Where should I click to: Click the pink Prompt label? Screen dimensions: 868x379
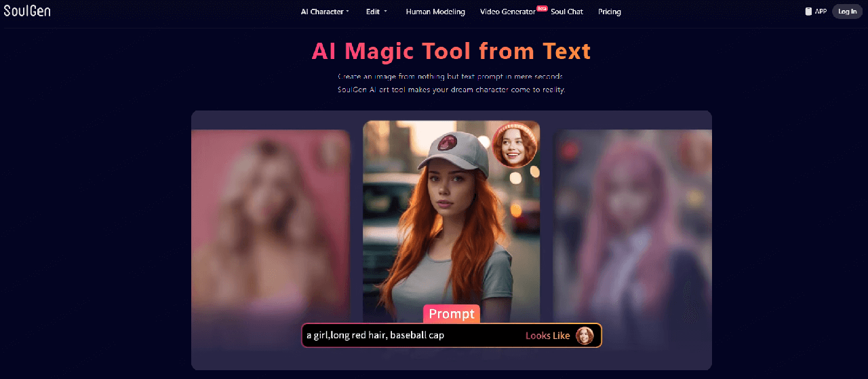pos(452,314)
